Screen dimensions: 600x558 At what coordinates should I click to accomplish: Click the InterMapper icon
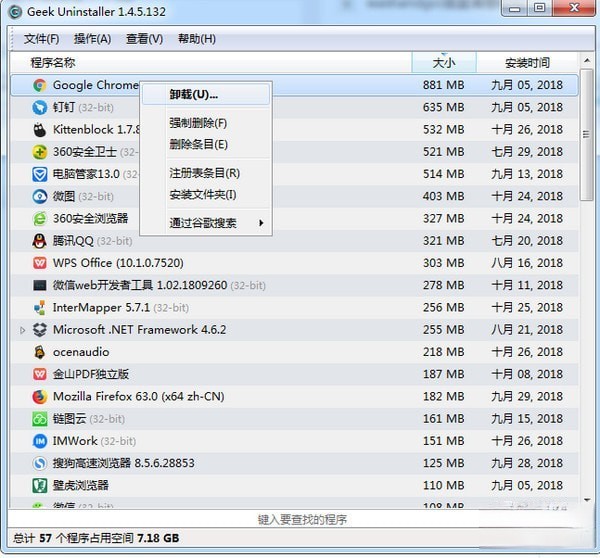tap(39, 308)
